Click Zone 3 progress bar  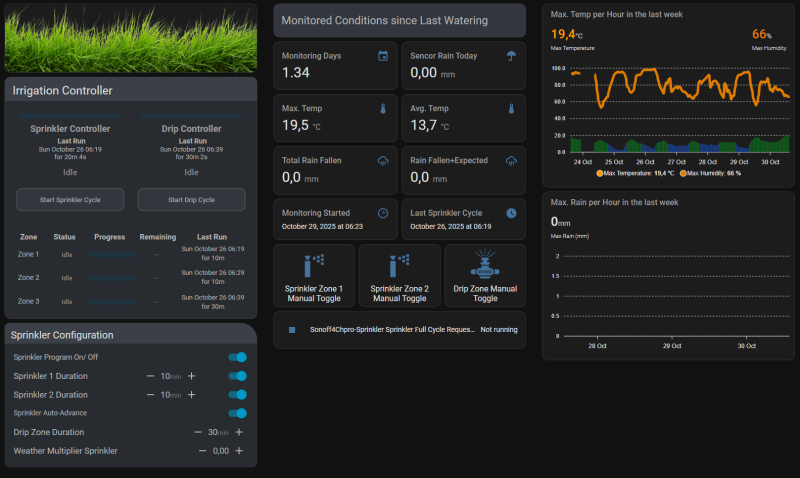click(x=112, y=302)
